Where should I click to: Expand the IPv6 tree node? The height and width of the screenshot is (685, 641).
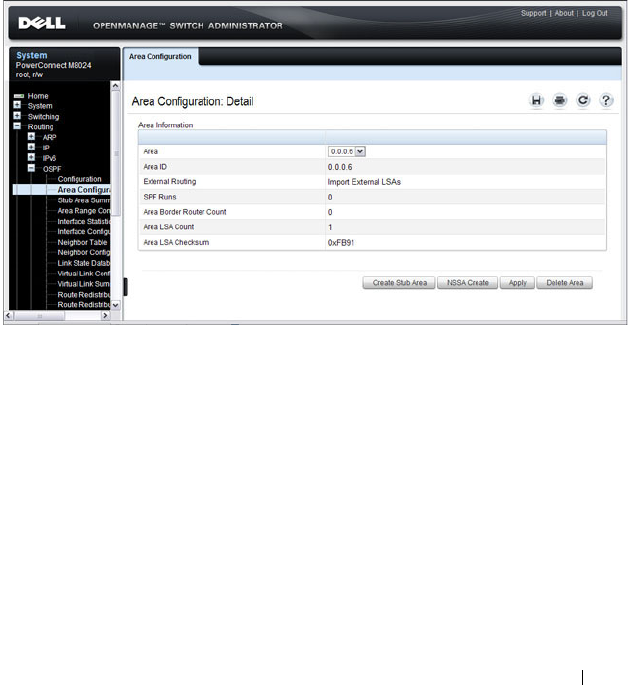[x=31, y=157]
